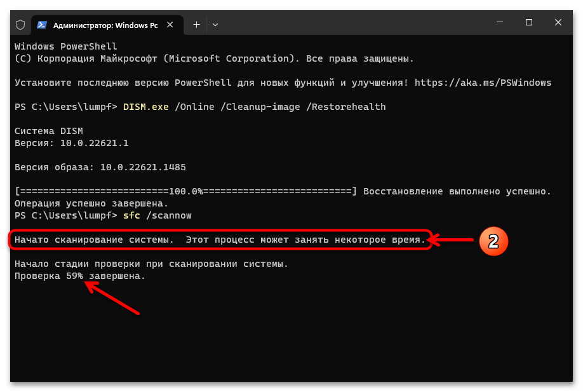Click 'Проверка 59% завершена.' line
Image resolution: width=583 pixels, height=392 pixels.
[80, 276]
